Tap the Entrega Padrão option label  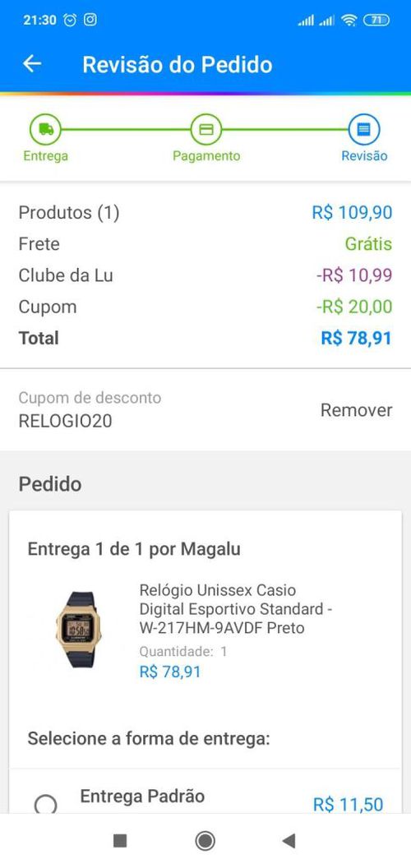(142, 796)
